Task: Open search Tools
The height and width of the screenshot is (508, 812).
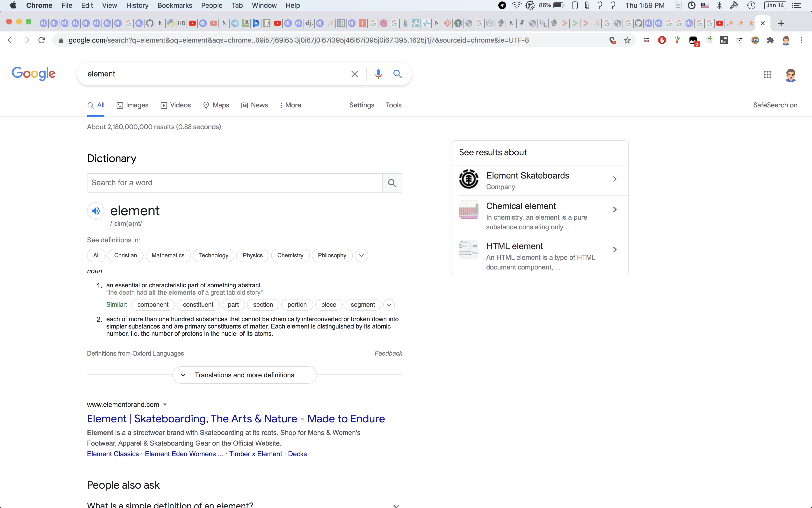Action: click(394, 105)
